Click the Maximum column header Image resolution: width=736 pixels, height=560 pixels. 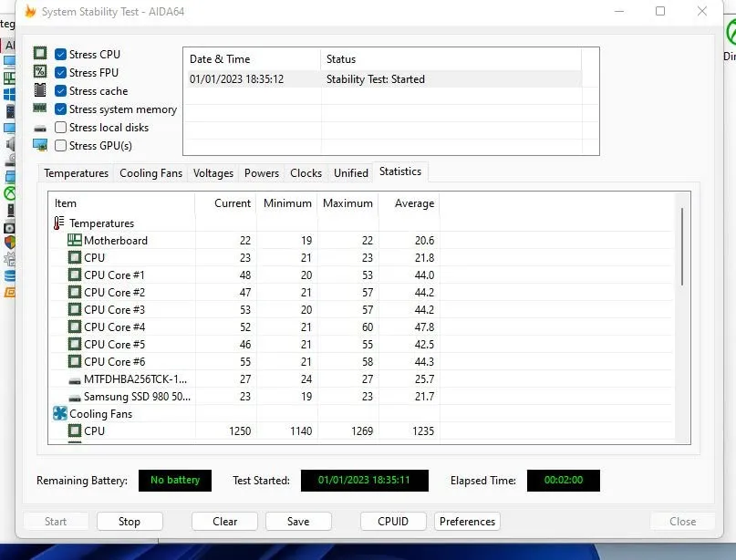347,203
